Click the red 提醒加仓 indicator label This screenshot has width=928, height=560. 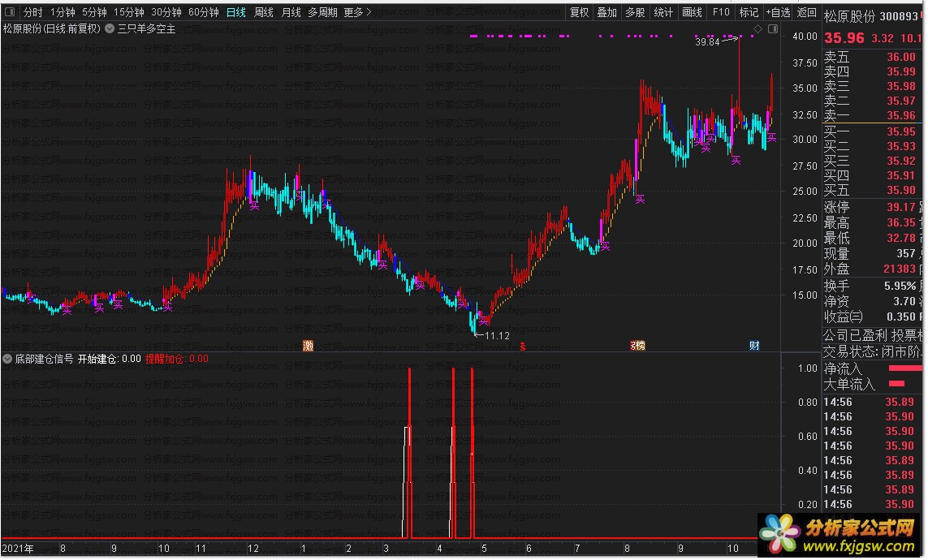[x=176, y=359]
